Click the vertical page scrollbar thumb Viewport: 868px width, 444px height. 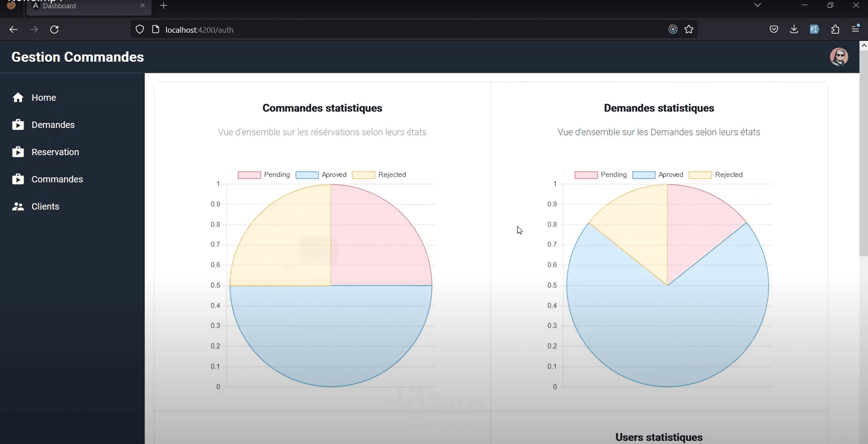click(x=864, y=153)
